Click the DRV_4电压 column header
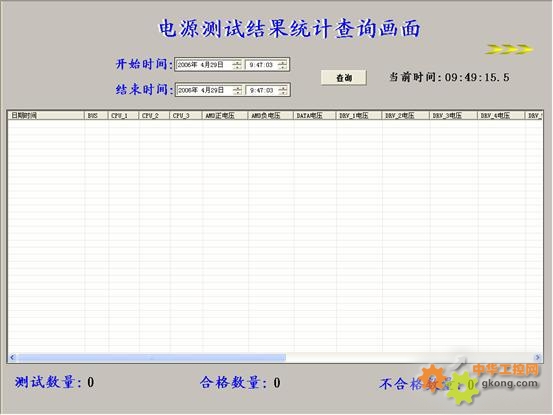 click(x=502, y=115)
